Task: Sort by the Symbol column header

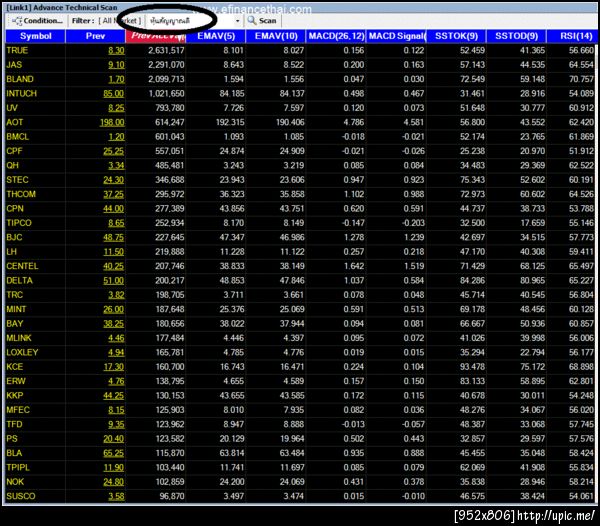Action: (x=36, y=36)
